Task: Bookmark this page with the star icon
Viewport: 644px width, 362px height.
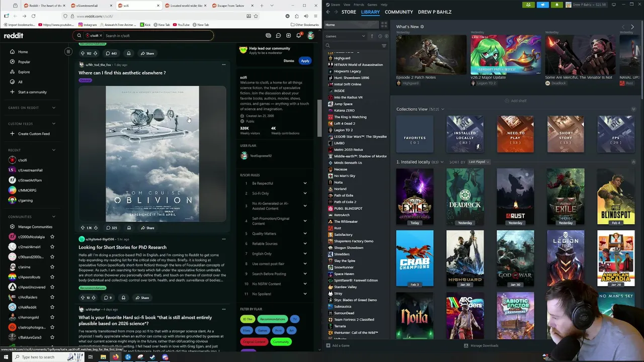Action: [x=256, y=16]
